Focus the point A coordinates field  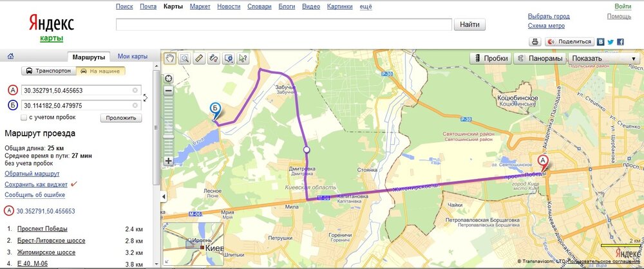(x=81, y=90)
